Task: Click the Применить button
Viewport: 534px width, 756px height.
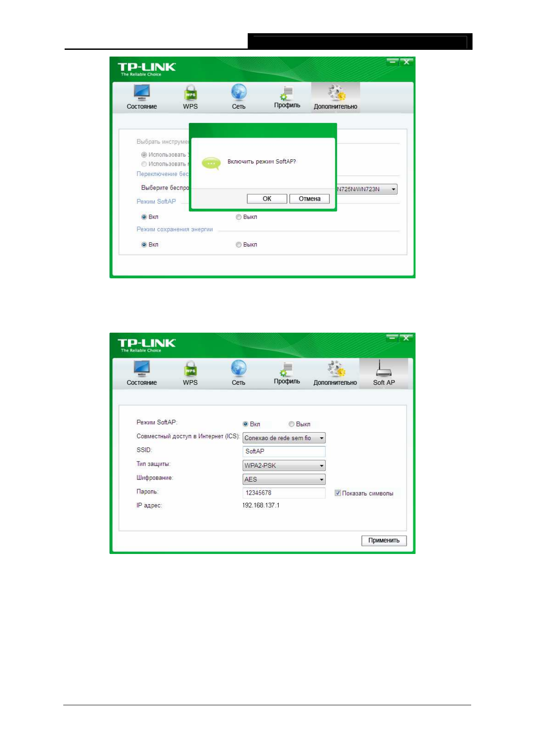Action: pyautogui.click(x=384, y=541)
